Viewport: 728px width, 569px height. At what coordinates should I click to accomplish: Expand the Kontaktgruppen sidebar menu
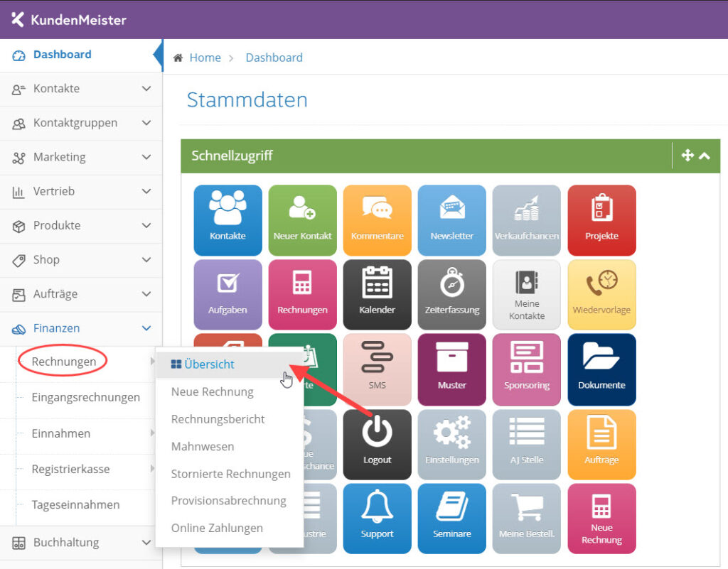(x=81, y=123)
